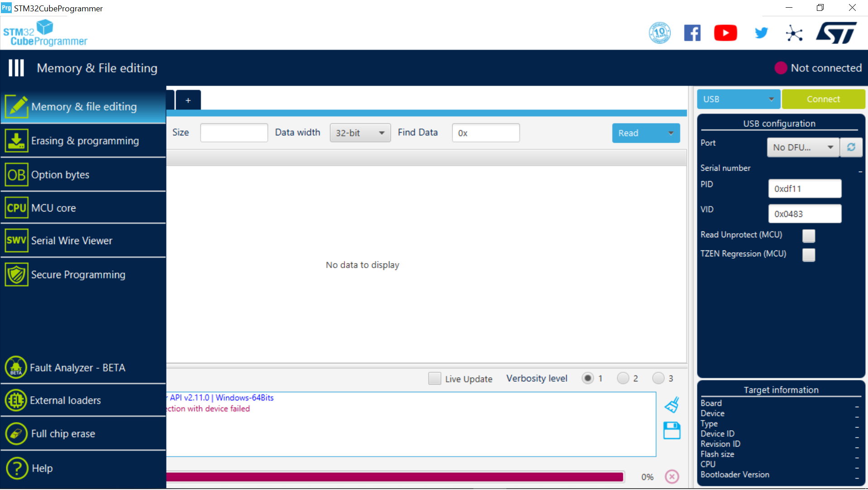Click the Full chip erase eraser icon
This screenshot has width=868, height=490.
click(x=16, y=434)
